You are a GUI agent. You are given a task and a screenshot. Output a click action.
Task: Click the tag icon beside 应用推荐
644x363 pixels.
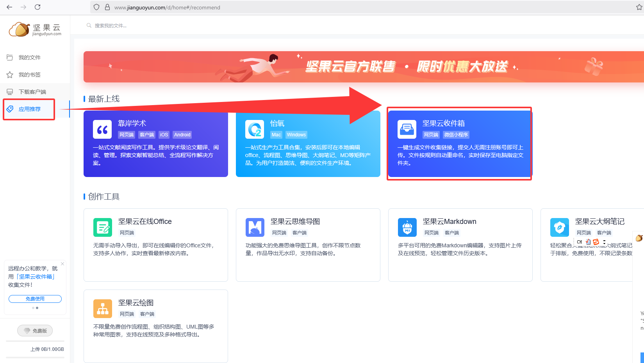10,109
